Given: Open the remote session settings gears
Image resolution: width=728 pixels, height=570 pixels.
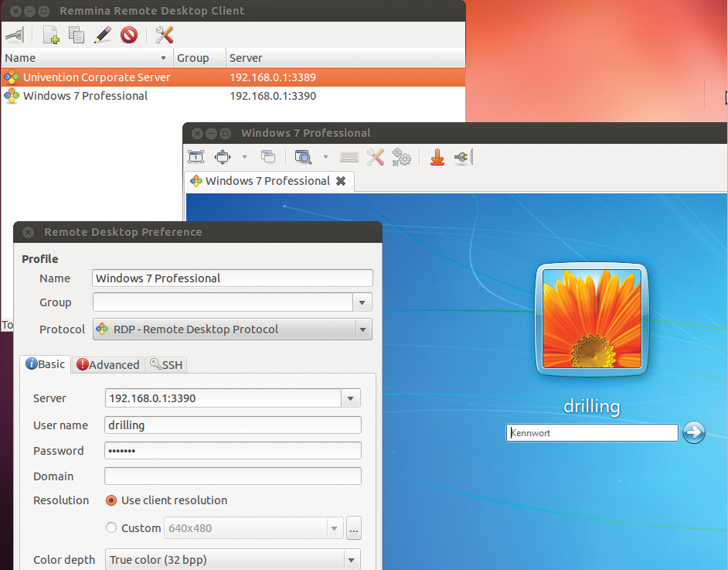Looking at the screenshot, I should click(401, 156).
